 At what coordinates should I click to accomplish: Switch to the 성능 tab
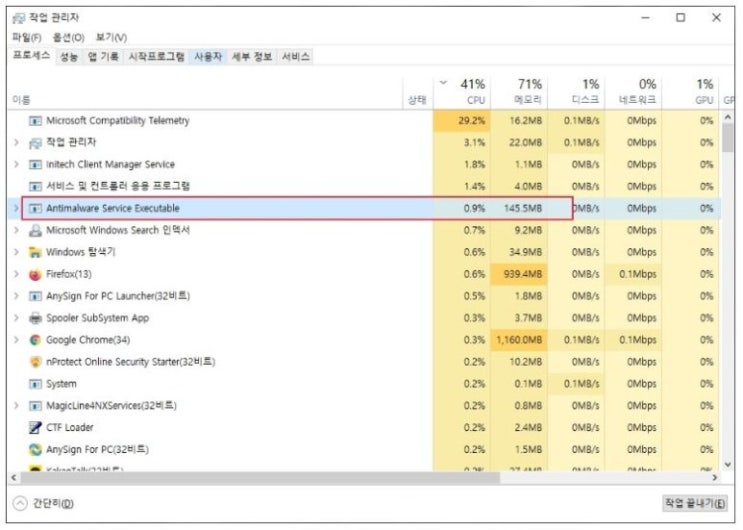tap(69, 57)
